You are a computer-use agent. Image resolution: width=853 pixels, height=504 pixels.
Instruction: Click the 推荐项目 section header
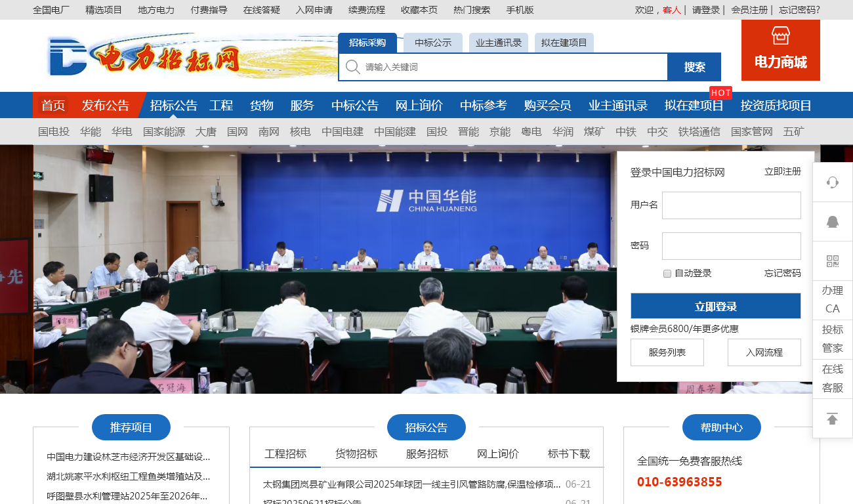pyautogui.click(x=131, y=427)
